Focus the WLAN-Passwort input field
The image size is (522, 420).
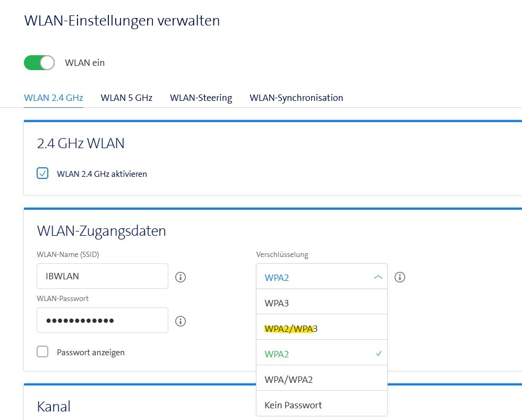pyautogui.click(x=102, y=321)
